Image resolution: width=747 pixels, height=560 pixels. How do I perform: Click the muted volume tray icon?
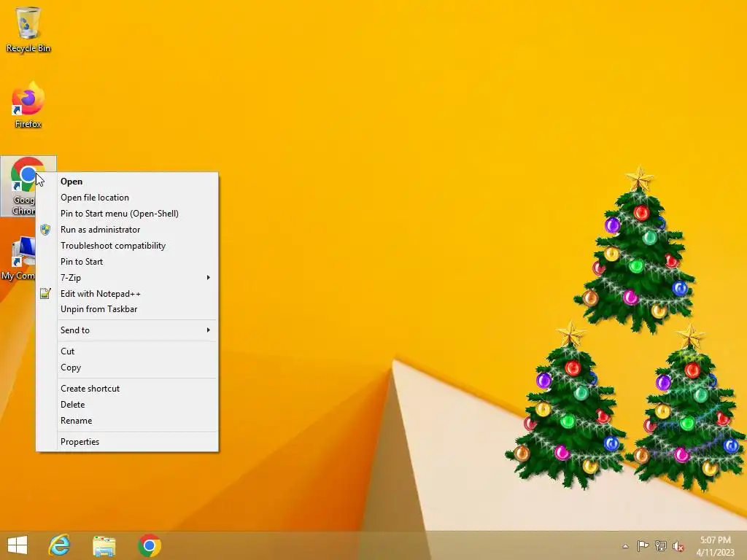tap(678, 545)
